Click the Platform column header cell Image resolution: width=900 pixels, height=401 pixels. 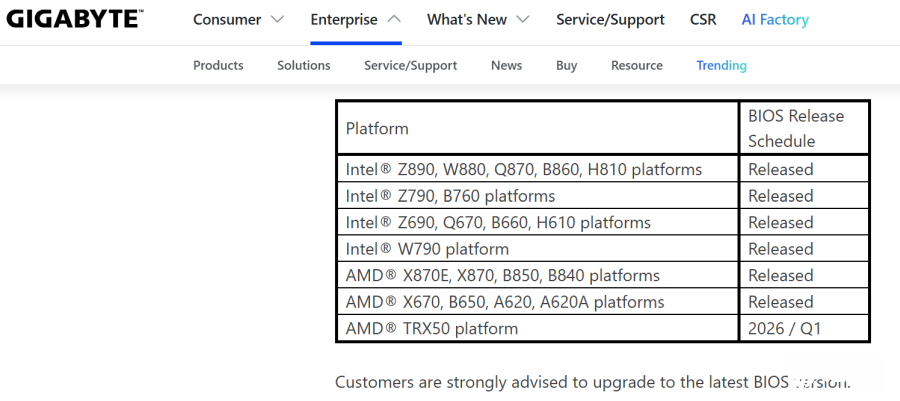(377, 128)
